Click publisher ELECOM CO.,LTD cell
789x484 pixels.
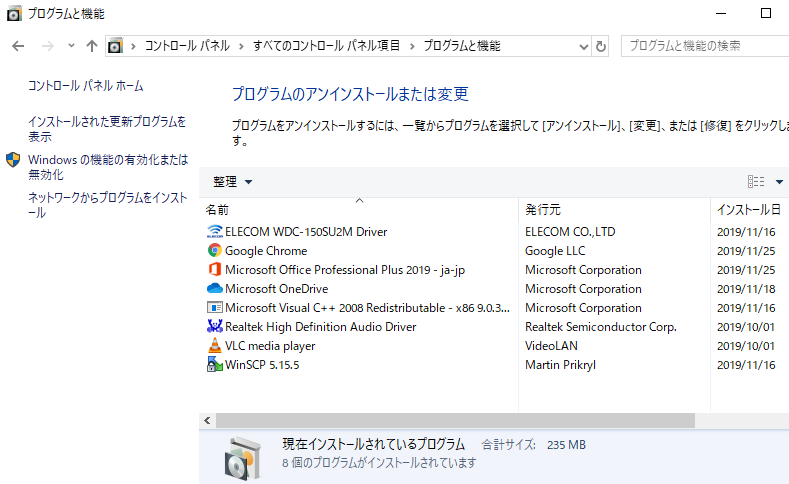[570, 232]
